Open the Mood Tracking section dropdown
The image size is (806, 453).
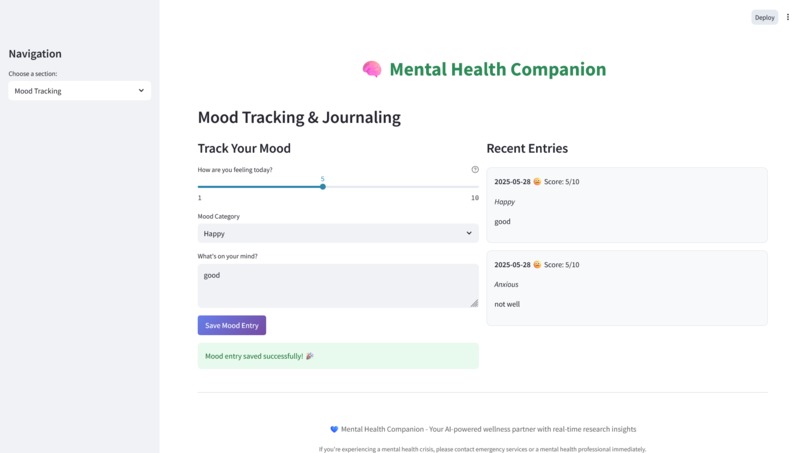pyautogui.click(x=80, y=91)
